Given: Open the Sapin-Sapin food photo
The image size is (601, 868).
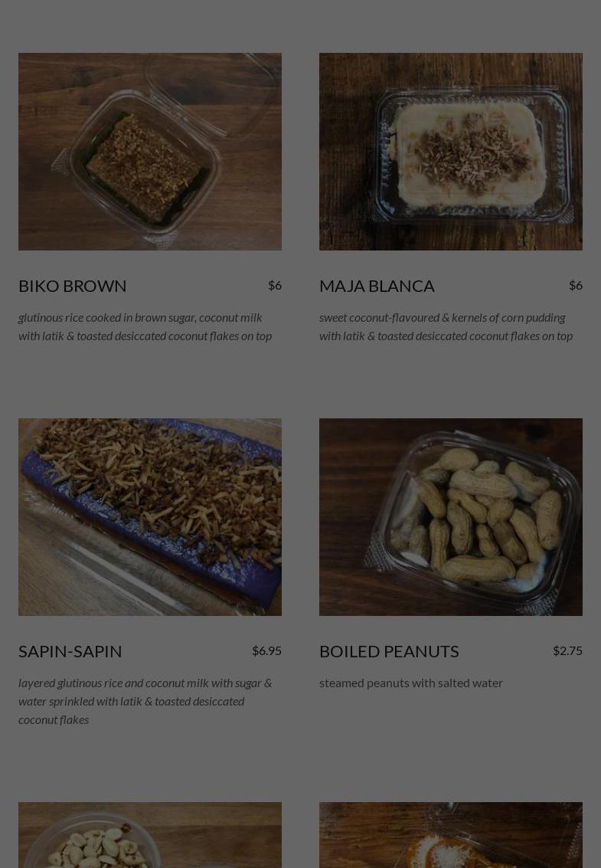Looking at the screenshot, I should [x=150, y=517].
